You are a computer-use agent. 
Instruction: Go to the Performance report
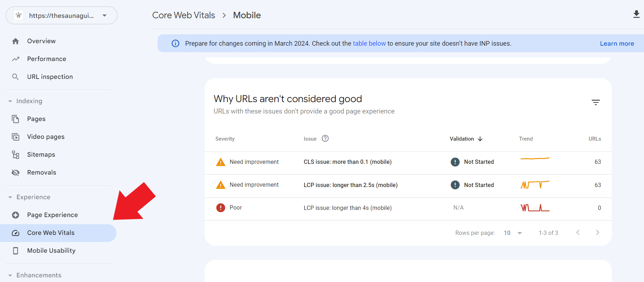pos(46,59)
